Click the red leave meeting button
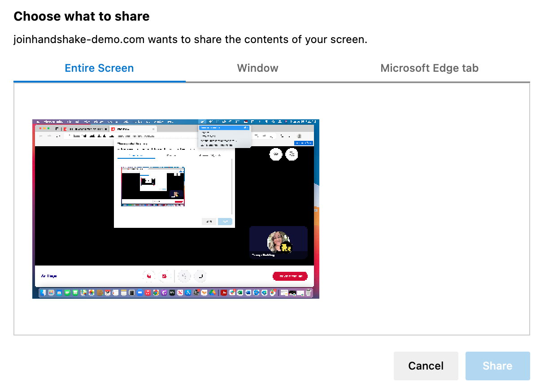The image size is (540, 392). pos(290,276)
